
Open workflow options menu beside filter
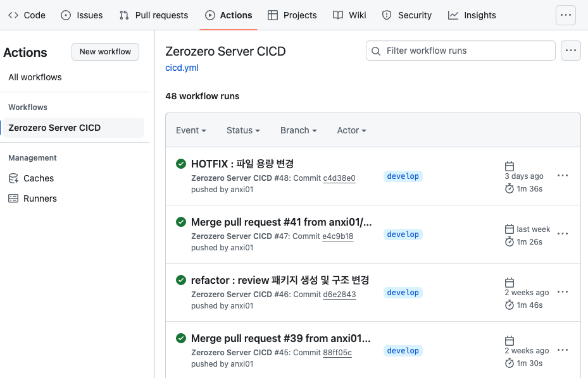(571, 51)
